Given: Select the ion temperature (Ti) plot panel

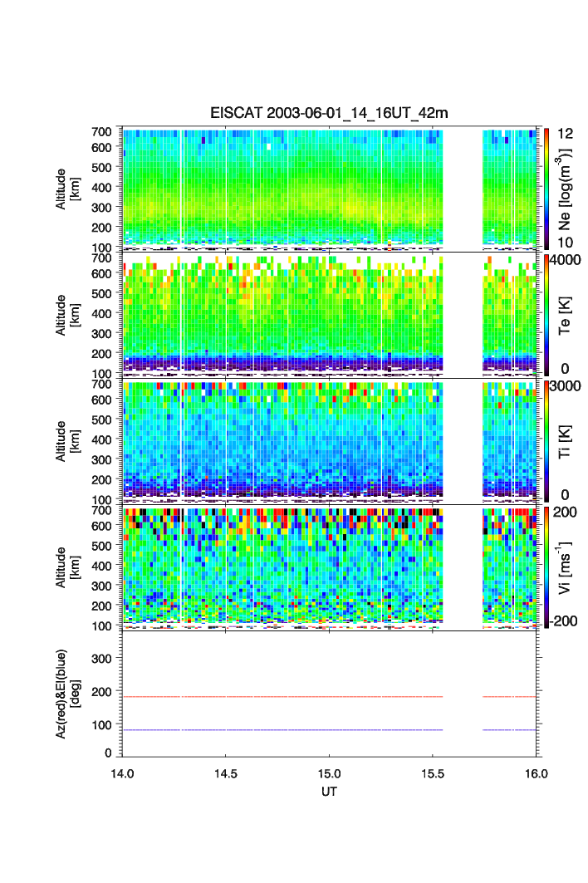Looking at the screenshot, I should pos(282,441).
